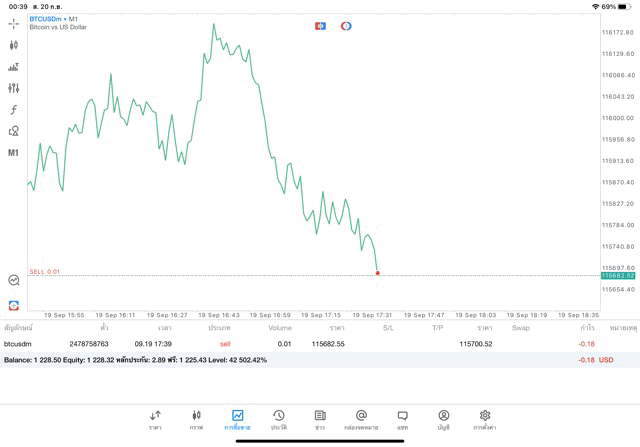640x447 pixels.
Task: Switch to the Chart (กราฟ) tab
Action: point(196,419)
